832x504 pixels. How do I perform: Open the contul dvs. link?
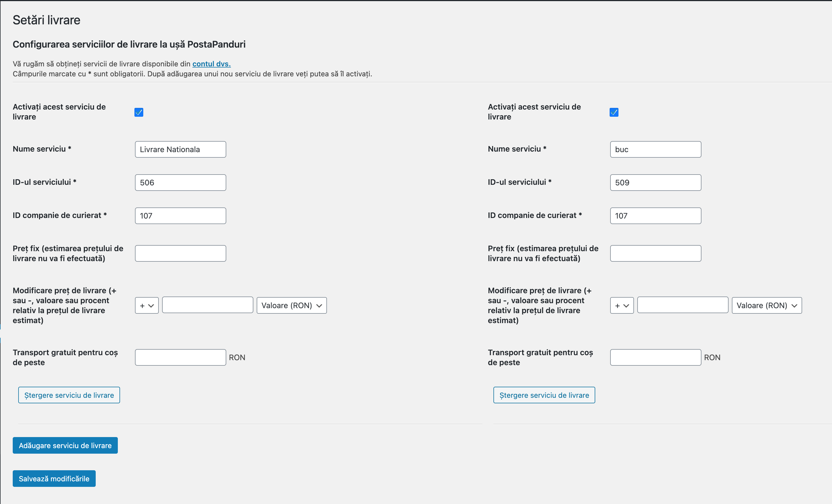211,64
